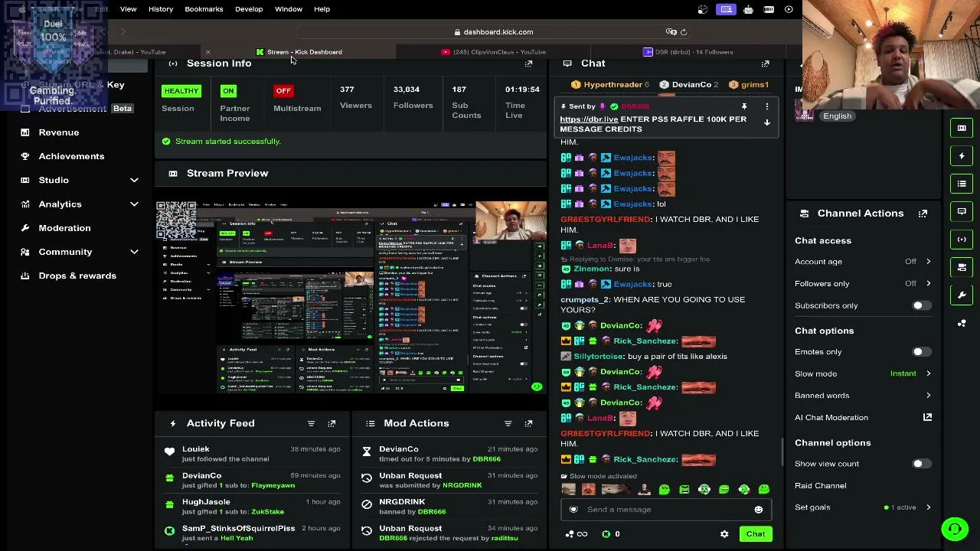Send message with green Chat button
980x551 pixels.
click(756, 534)
